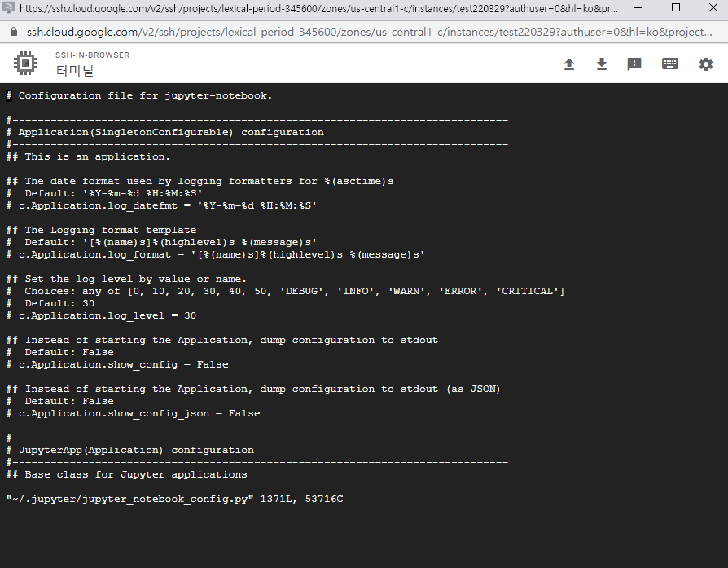Click '## The date format used by logging' line
Image resolution: width=728 pixels, height=568 pixels.
[x=200, y=181]
